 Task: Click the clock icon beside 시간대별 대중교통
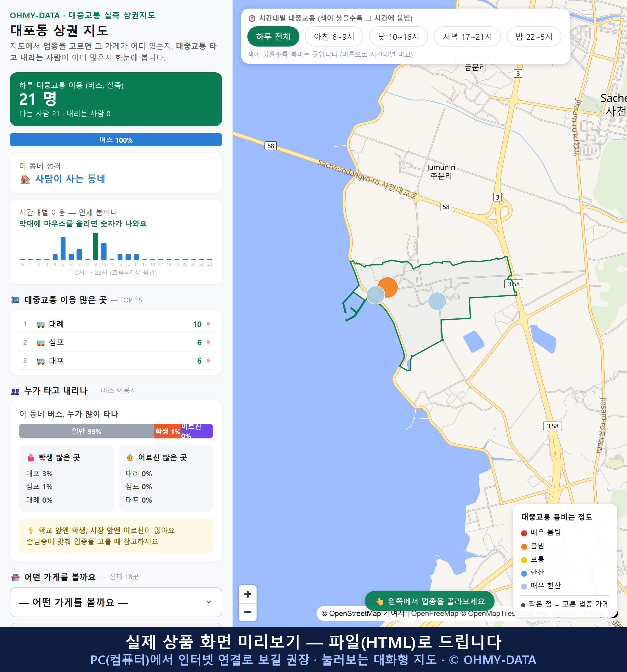[252, 18]
